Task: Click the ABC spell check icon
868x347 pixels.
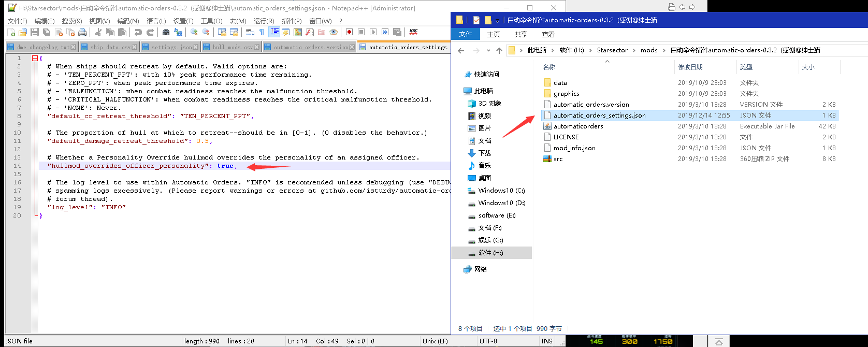Action: (413, 32)
